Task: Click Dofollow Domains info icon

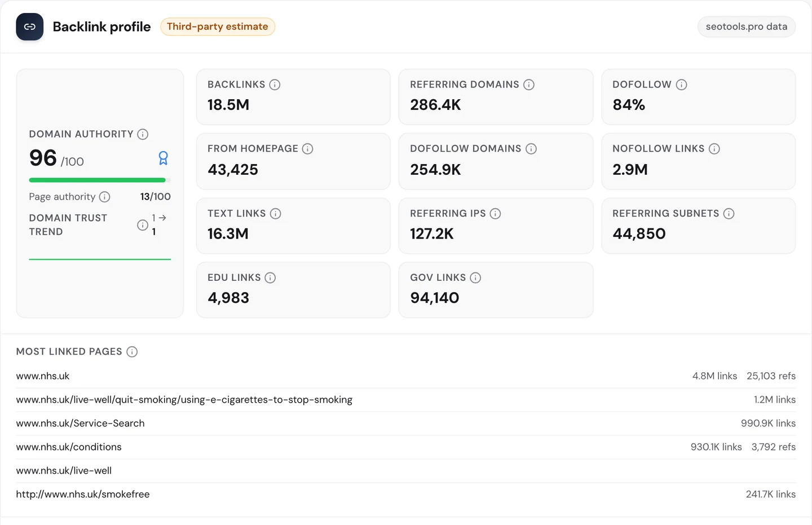Action: pyautogui.click(x=531, y=149)
